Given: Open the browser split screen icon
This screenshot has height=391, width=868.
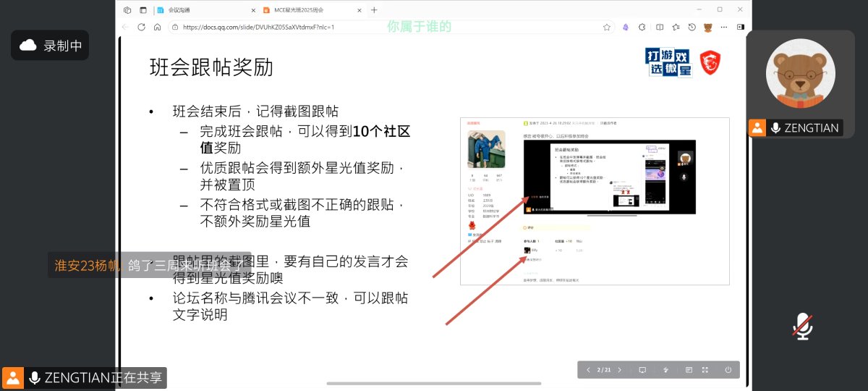Looking at the screenshot, I should coord(659,27).
